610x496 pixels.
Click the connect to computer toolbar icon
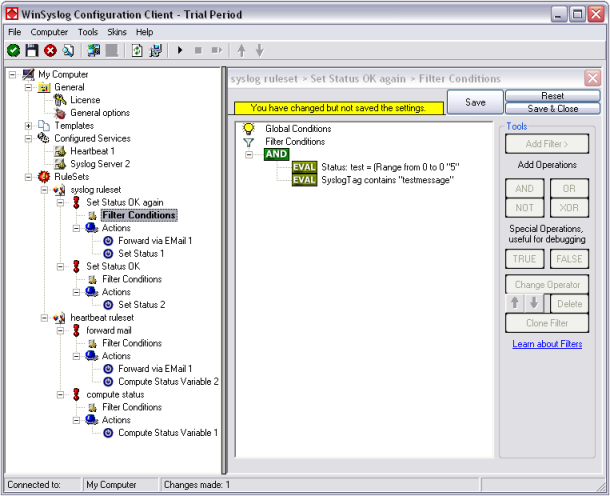pos(93,51)
